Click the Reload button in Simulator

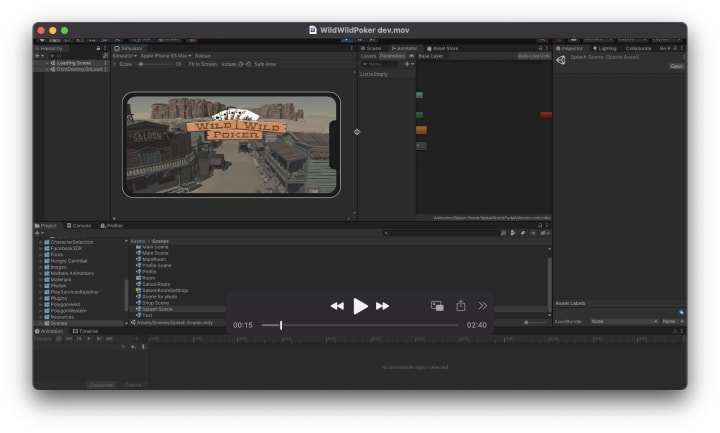point(202,56)
